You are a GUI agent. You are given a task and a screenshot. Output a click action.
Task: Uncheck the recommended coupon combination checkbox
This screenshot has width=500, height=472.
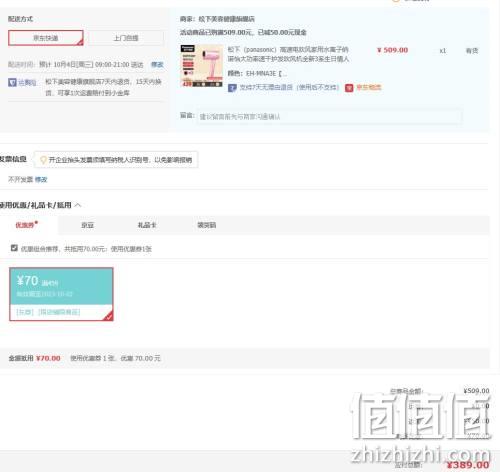(x=14, y=248)
